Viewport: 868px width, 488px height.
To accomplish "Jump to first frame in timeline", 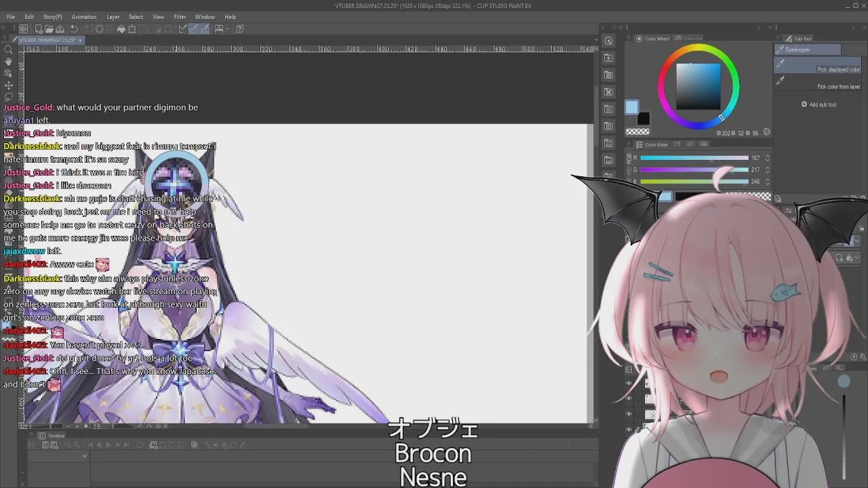I will [91, 445].
